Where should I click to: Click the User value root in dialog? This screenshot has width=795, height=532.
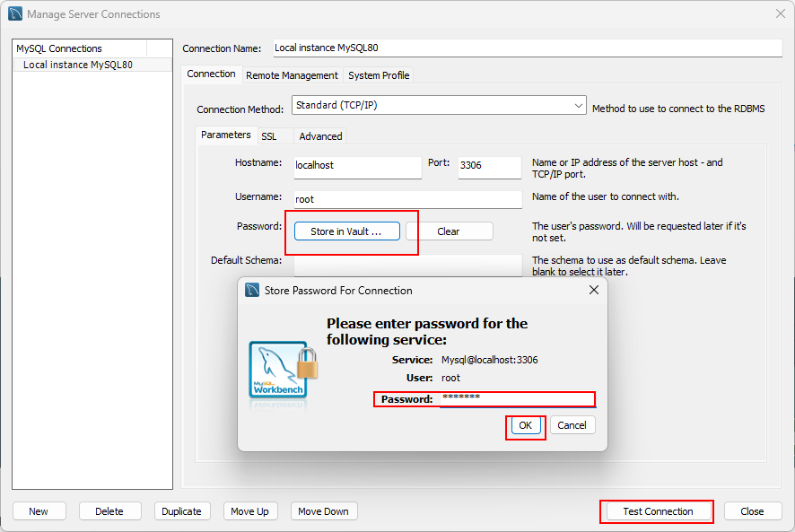[450, 378]
